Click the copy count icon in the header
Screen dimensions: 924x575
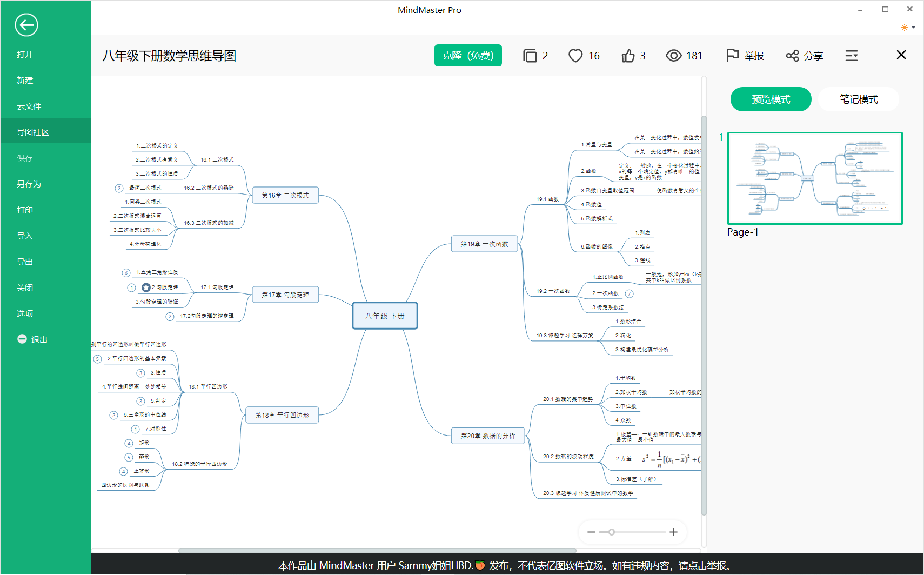click(530, 56)
